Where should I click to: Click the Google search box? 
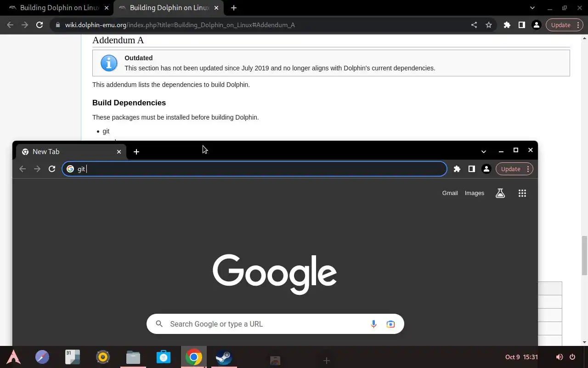tap(275, 324)
